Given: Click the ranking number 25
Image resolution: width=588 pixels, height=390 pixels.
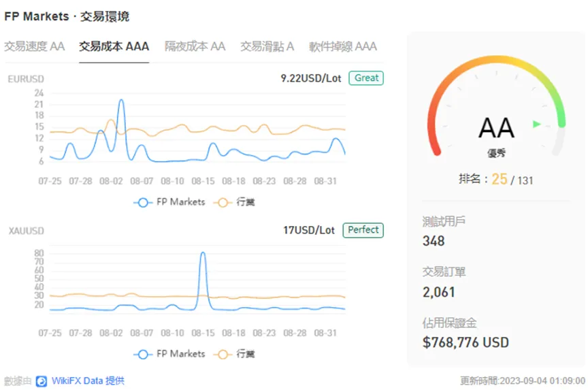Looking at the screenshot, I should (499, 179).
